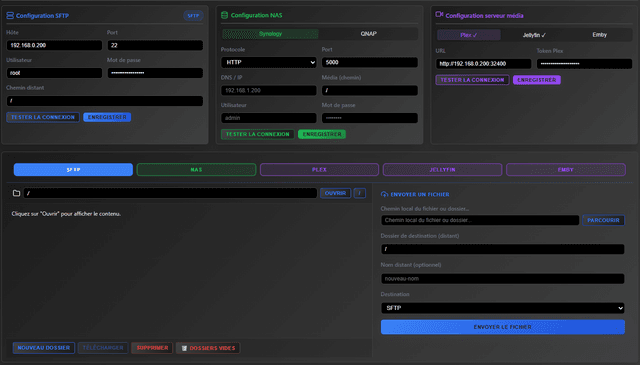Select the QNAP NAS type

click(368, 34)
